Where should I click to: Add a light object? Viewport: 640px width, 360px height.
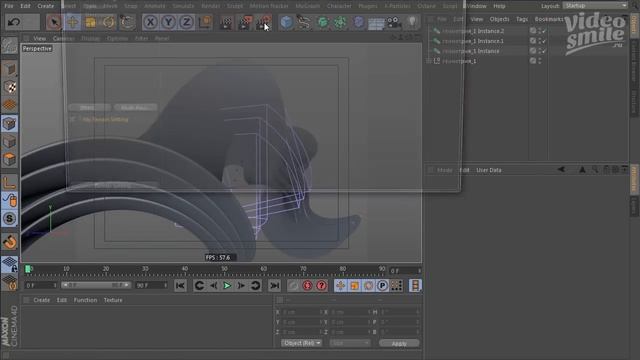(x=412, y=22)
